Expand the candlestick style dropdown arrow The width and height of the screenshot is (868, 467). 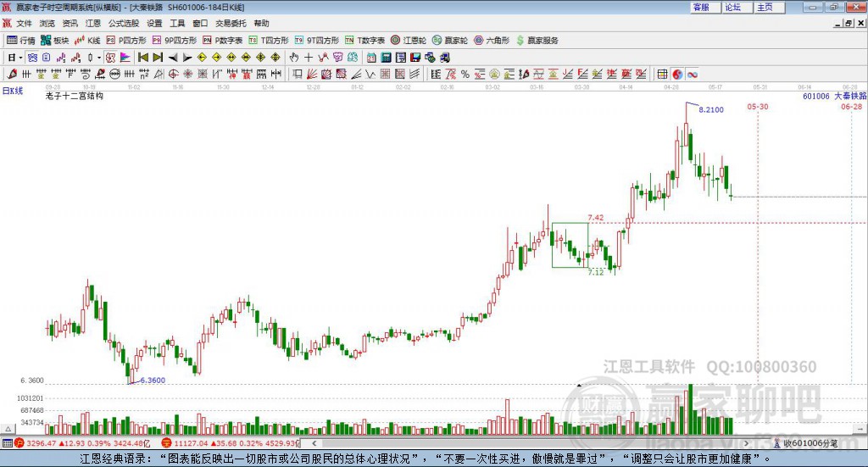coord(99,58)
